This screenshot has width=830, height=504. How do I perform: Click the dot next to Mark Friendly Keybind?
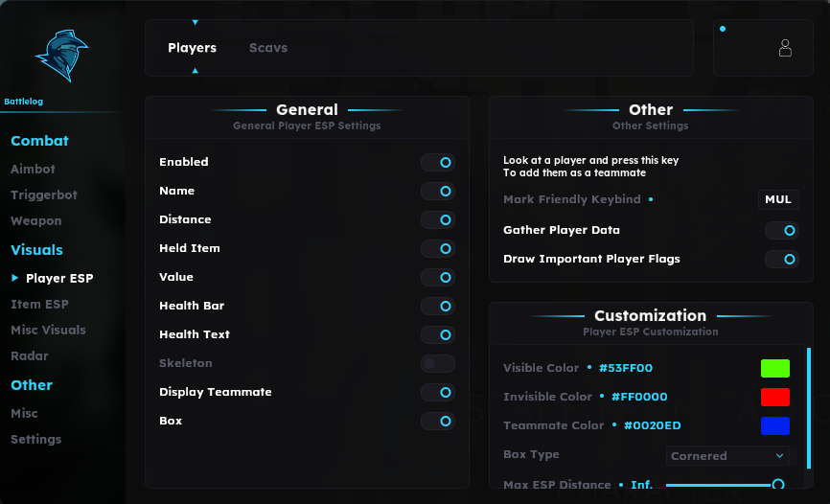pyautogui.click(x=651, y=199)
